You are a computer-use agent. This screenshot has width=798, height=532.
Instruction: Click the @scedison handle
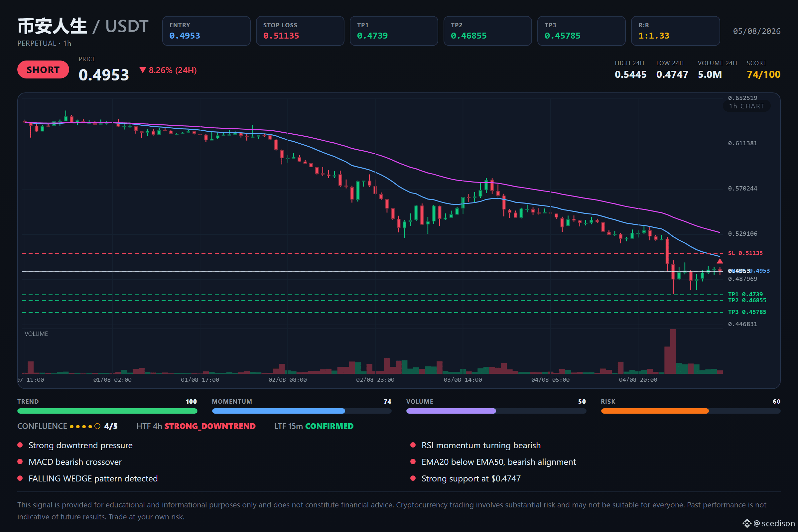[x=774, y=523]
